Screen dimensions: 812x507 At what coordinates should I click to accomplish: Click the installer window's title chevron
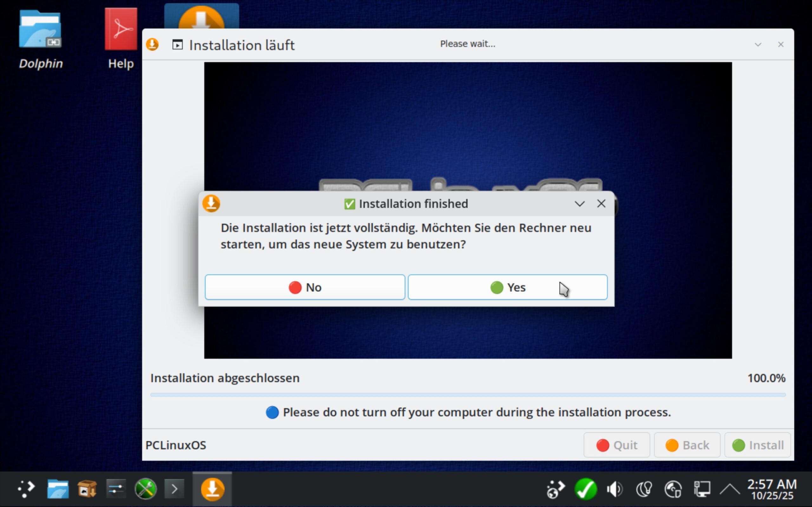pyautogui.click(x=758, y=45)
